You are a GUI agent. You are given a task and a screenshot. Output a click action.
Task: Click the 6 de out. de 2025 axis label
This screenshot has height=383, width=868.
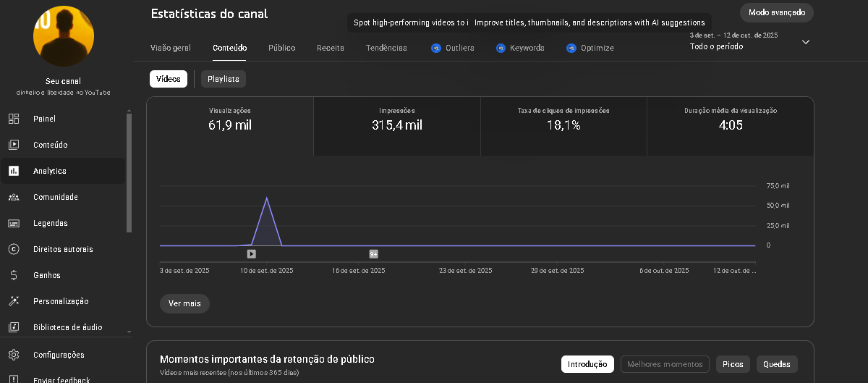(x=664, y=270)
